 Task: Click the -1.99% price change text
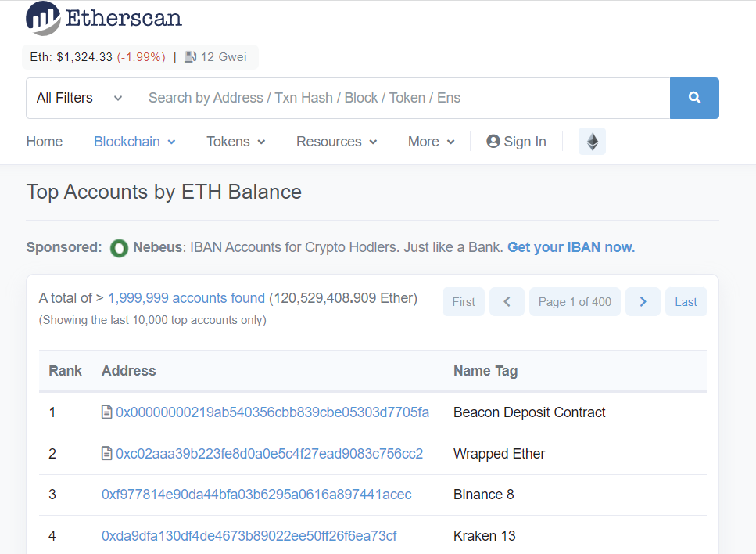[x=142, y=57]
